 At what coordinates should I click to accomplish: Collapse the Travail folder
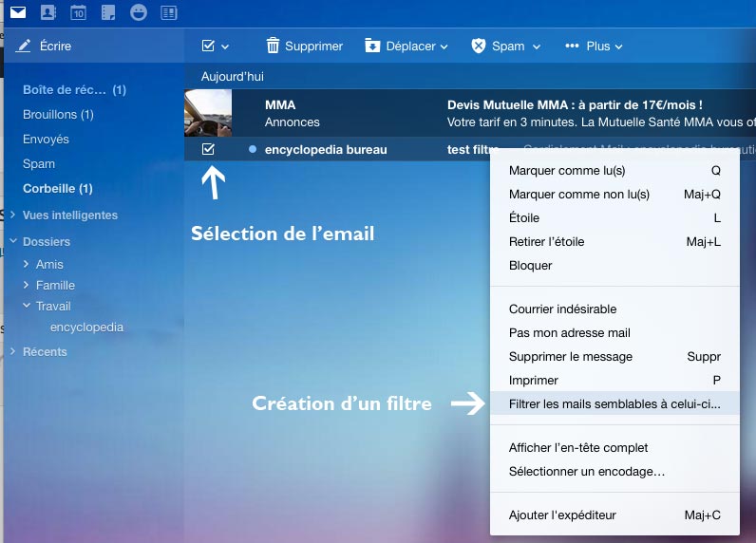point(27,306)
